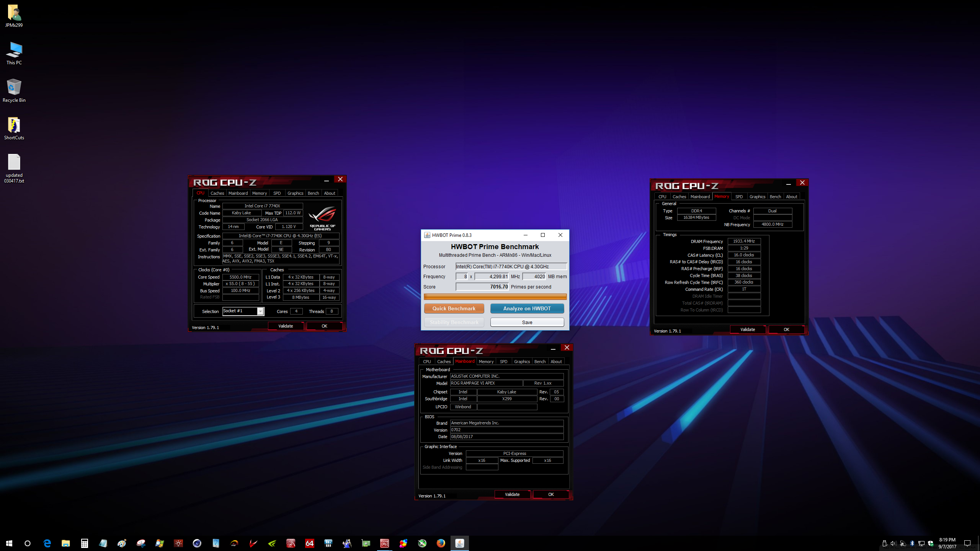Open the updated 030417.txt desktop file
Image resolution: width=980 pixels, height=551 pixels.
point(14,168)
